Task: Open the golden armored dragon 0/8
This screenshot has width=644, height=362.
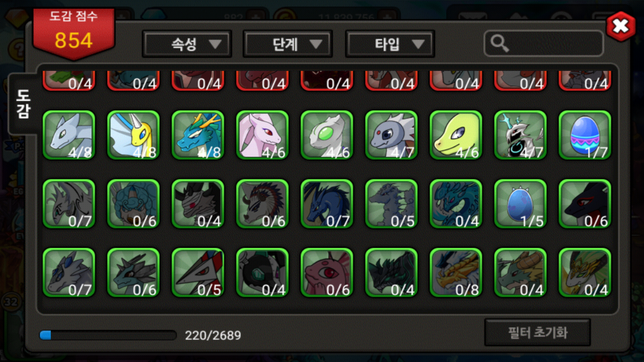Action: [x=456, y=273]
